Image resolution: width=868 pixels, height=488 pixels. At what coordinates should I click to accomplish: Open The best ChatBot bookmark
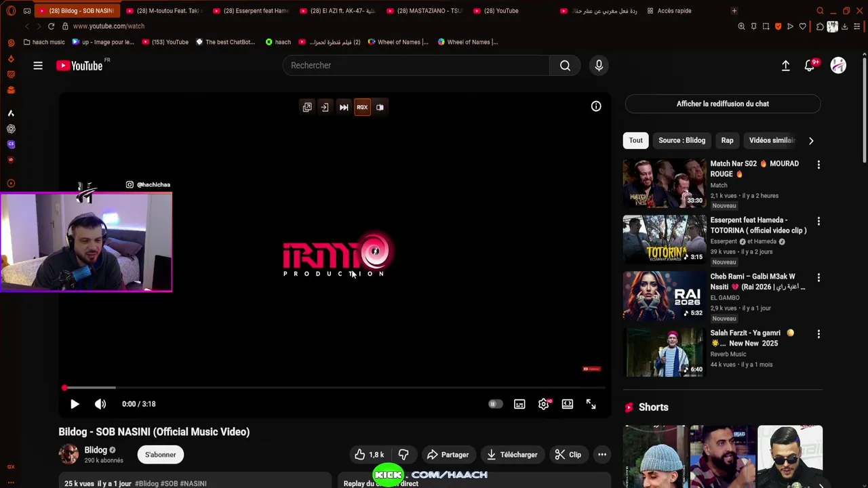pyautogui.click(x=225, y=42)
